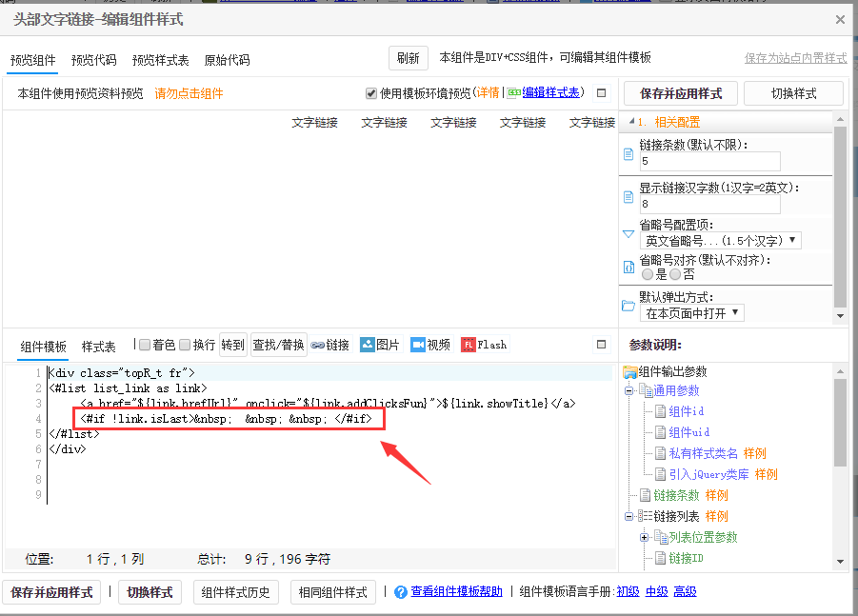858x616 pixels.
Task: Click the 组件输出参数 folder icon
Action: (629, 372)
